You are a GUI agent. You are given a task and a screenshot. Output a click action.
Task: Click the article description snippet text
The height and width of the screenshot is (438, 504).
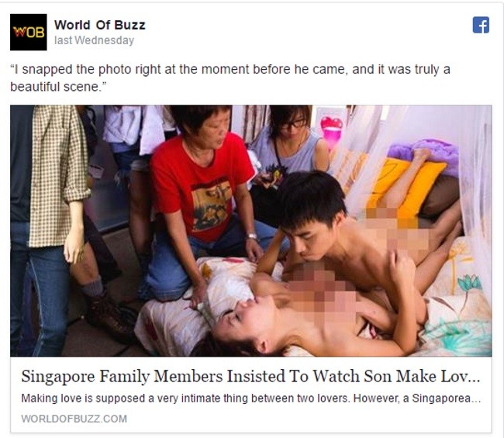click(x=251, y=398)
